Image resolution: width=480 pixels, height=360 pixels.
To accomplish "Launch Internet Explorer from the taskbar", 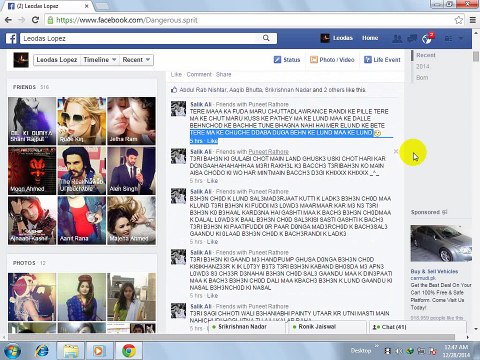I will coord(42,351).
